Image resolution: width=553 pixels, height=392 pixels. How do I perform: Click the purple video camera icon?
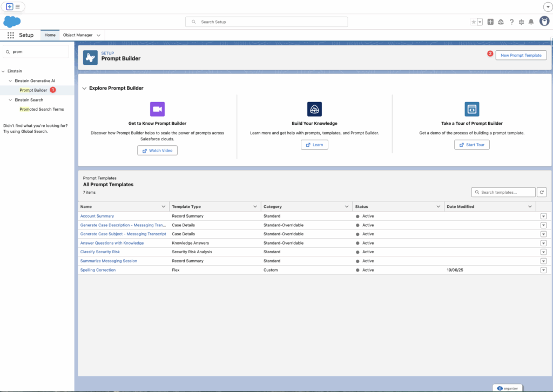pyautogui.click(x=157, y=109)
